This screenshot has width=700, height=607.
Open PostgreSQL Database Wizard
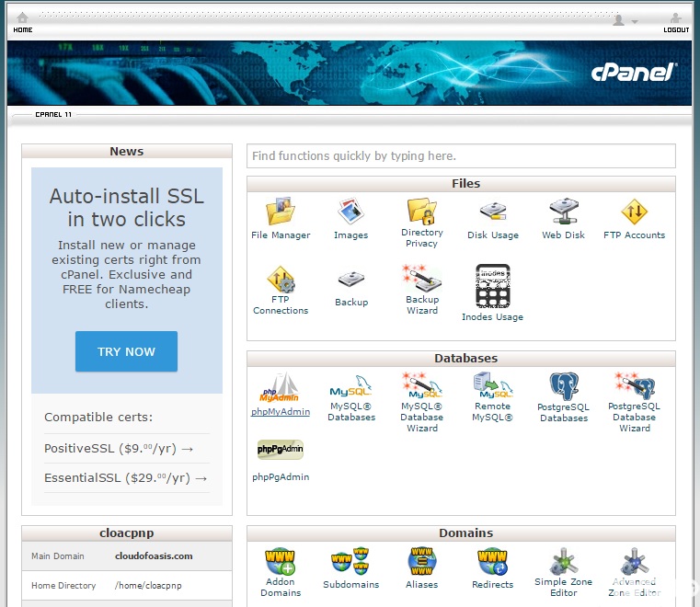[635, 402]
